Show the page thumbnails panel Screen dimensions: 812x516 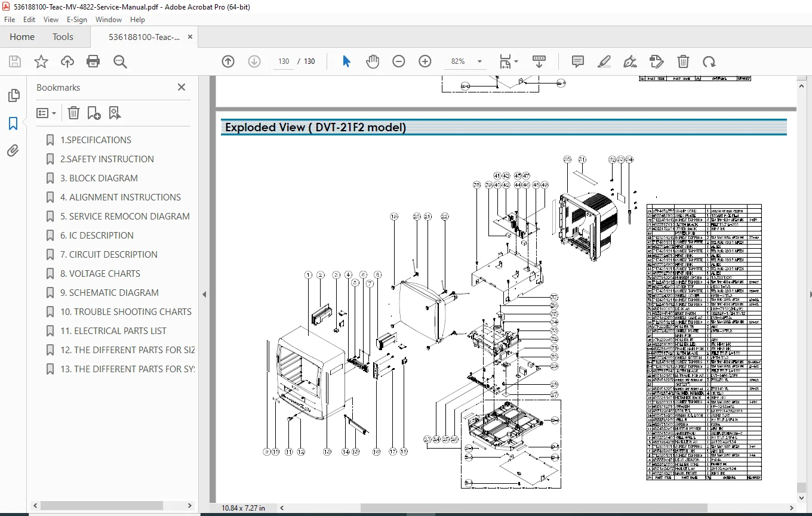[13, 95]
